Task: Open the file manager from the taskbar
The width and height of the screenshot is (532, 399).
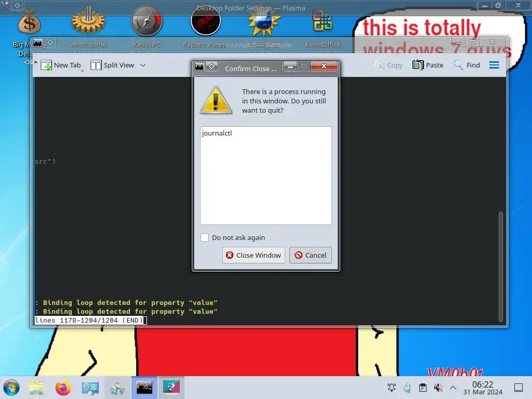Action: tap(36, 388)
